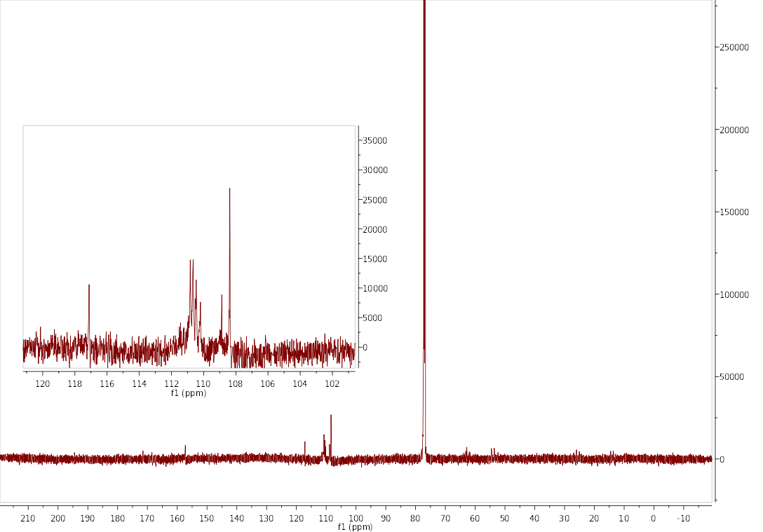Select the 120 tick label on inset x-axis
The width and height of the screenshot is (763, 532).
(x=43, y=384)
